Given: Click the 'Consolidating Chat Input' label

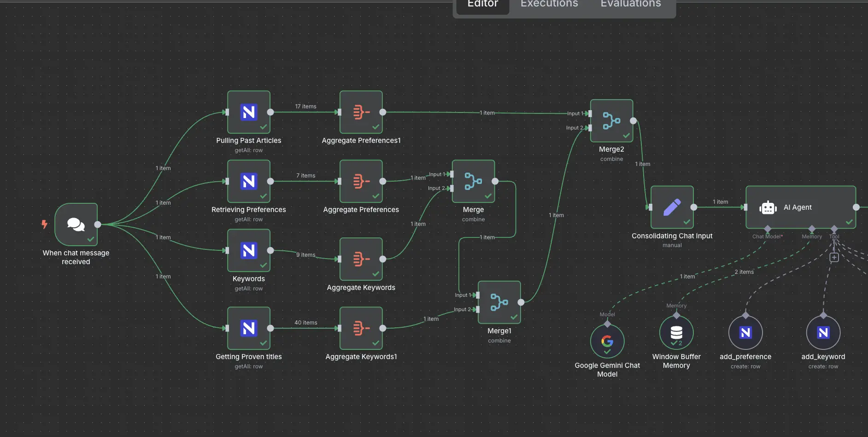Looking at the screenshot, I should (x=672, y=236).
